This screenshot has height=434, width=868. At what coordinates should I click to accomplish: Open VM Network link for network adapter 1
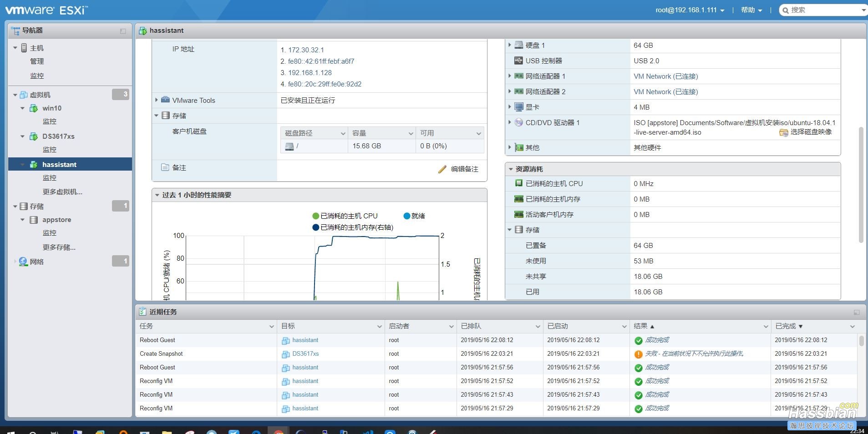665,76
